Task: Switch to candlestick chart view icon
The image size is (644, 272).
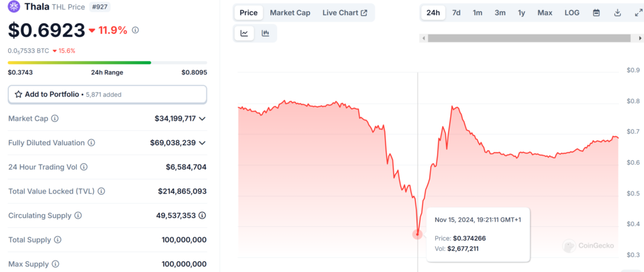Action: [x=265, y=33]
